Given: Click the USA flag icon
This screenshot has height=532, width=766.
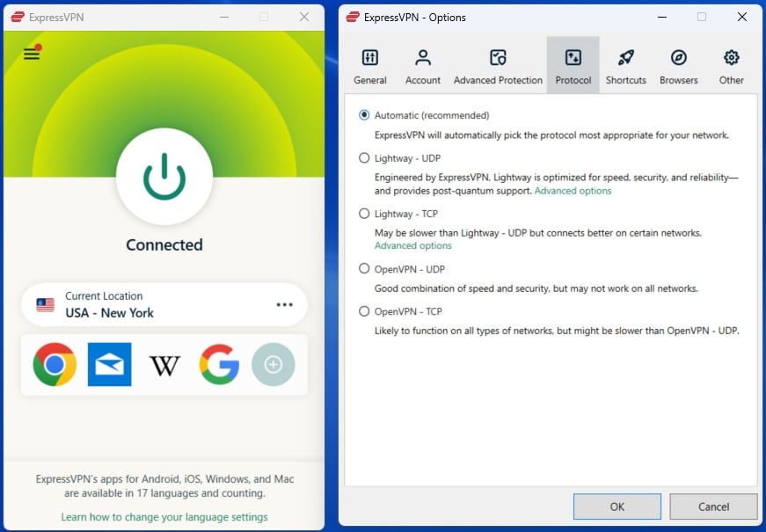Looking at the screenshot, I should point(46,305).
